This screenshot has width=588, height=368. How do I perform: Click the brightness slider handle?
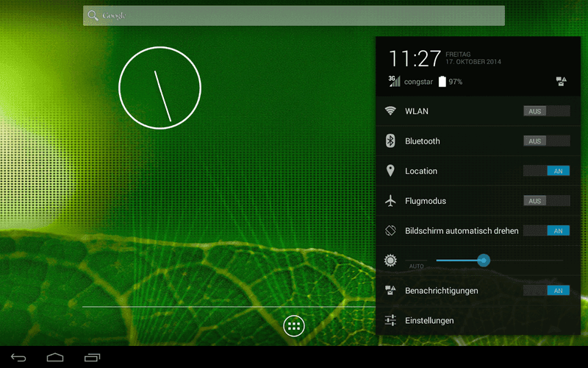point(484,261)
